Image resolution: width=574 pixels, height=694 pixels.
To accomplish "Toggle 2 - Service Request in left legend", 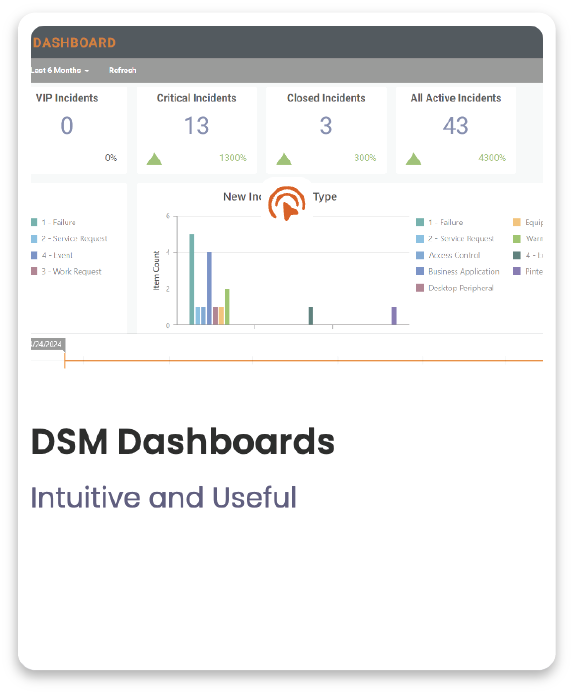I will [x=69, y=239].
